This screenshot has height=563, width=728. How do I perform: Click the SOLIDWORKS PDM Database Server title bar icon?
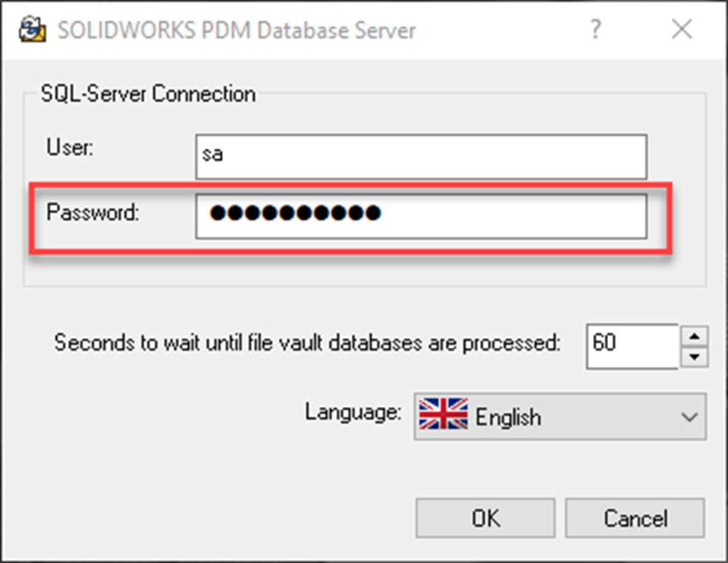coord(32,30)
